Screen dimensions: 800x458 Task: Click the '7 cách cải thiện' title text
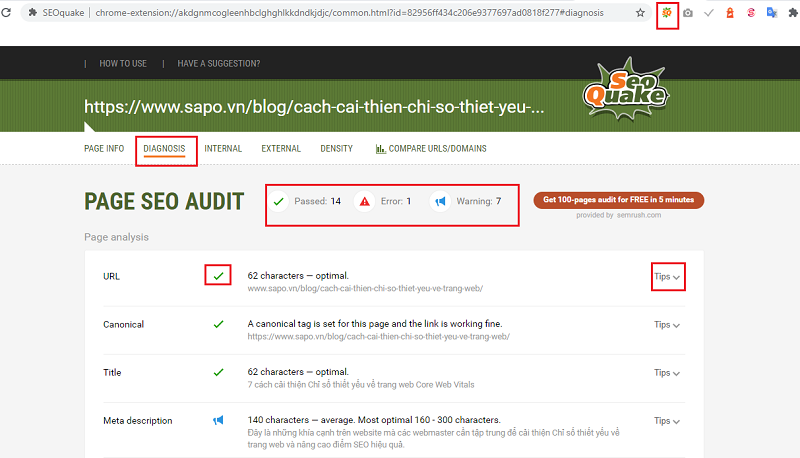[361, 385]
